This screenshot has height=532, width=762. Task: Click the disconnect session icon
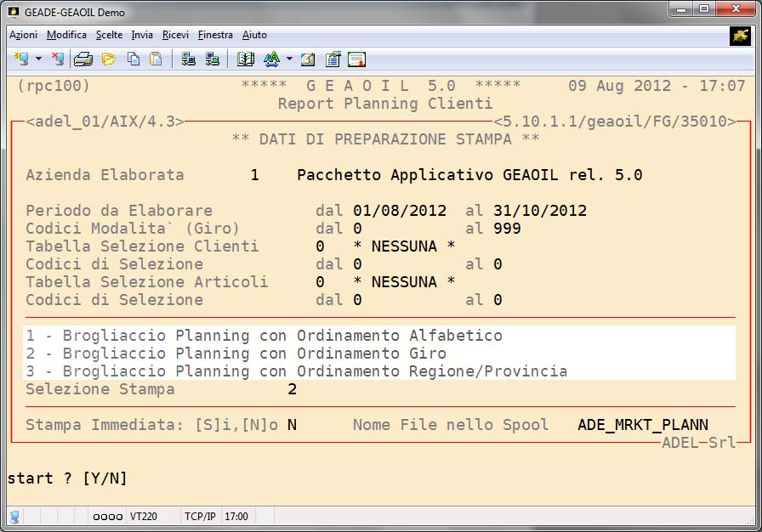(x=58, y=59)
